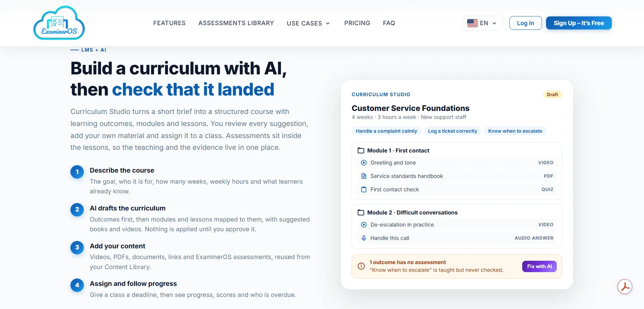Click the microphone icon for Handle this call

364,238
